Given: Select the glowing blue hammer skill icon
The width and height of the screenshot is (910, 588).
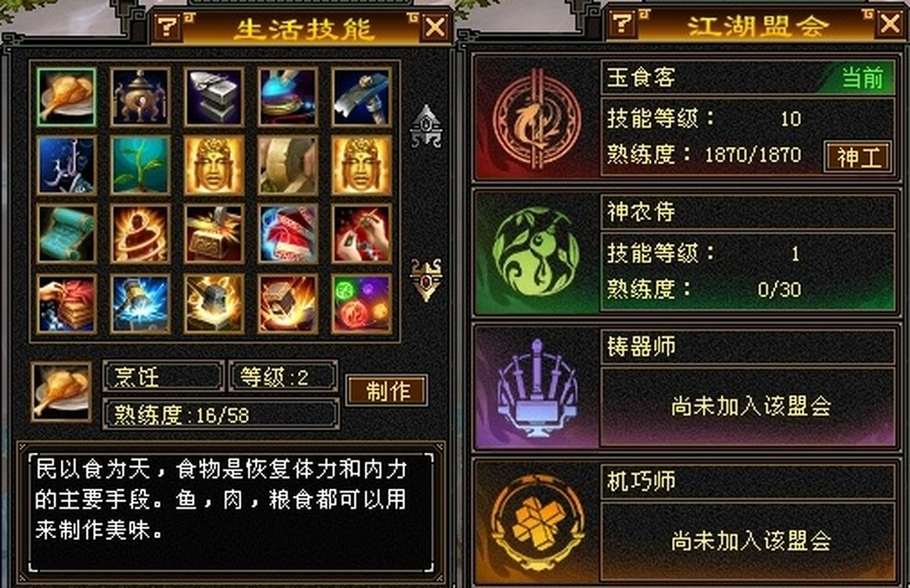Looking at the screenshot, I should click(140, 304).
